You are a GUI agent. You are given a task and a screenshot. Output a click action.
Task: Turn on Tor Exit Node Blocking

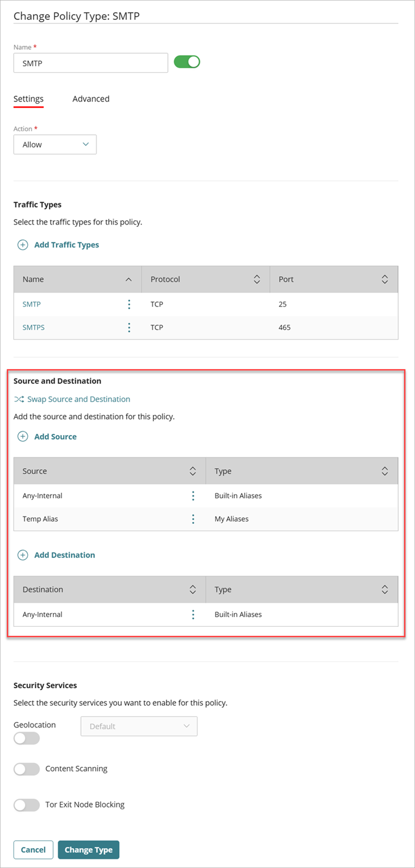pyautogui.click(x=27, y=805)
